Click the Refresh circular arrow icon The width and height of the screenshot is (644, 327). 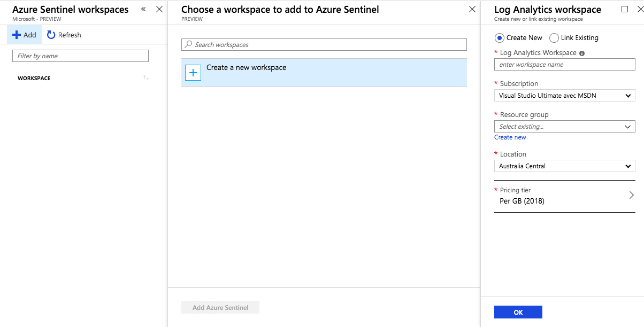(x=51, y=35)
